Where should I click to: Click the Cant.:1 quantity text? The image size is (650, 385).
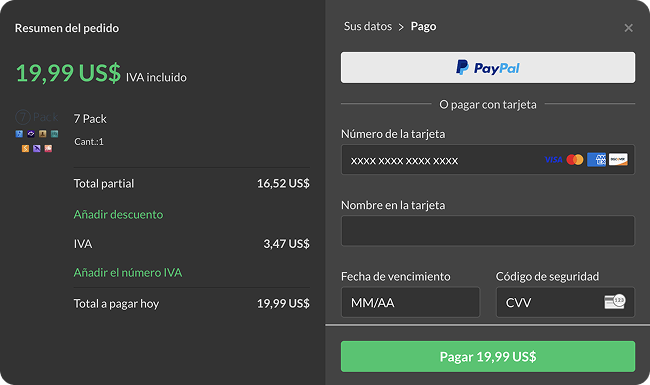point(89,142)
